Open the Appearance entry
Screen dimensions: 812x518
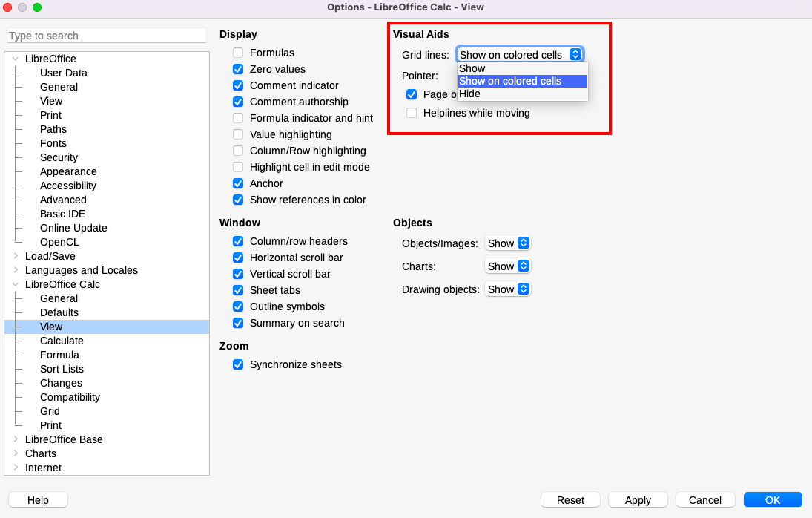pos(68,171)
